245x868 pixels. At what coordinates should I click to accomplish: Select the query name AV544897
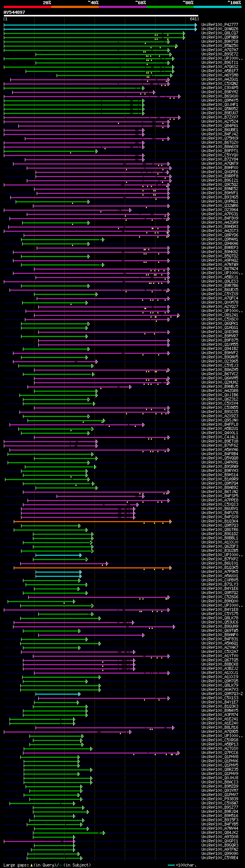[x=15, y=12]
